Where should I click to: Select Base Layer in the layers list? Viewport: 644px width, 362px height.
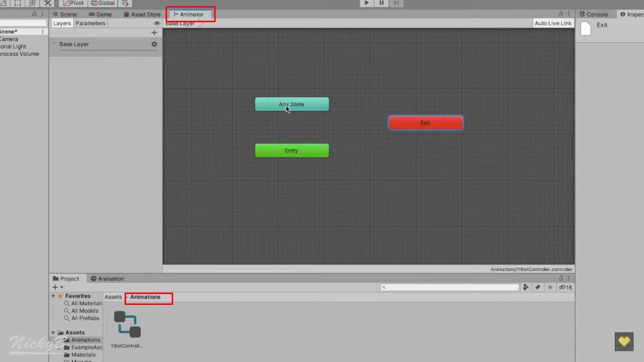pyautogui.click(x=106, y=44)
